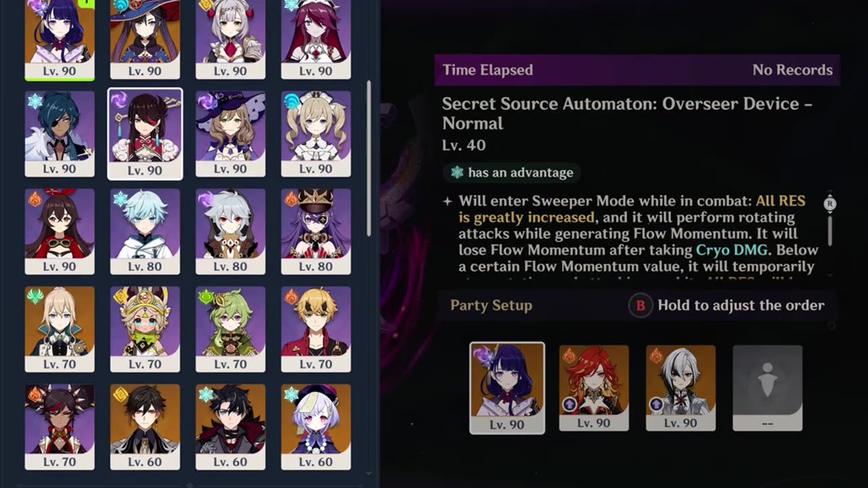Pick the Cryo Kaeya character card
The width and height of the screenshot is (868, 488).
[60, 134]
